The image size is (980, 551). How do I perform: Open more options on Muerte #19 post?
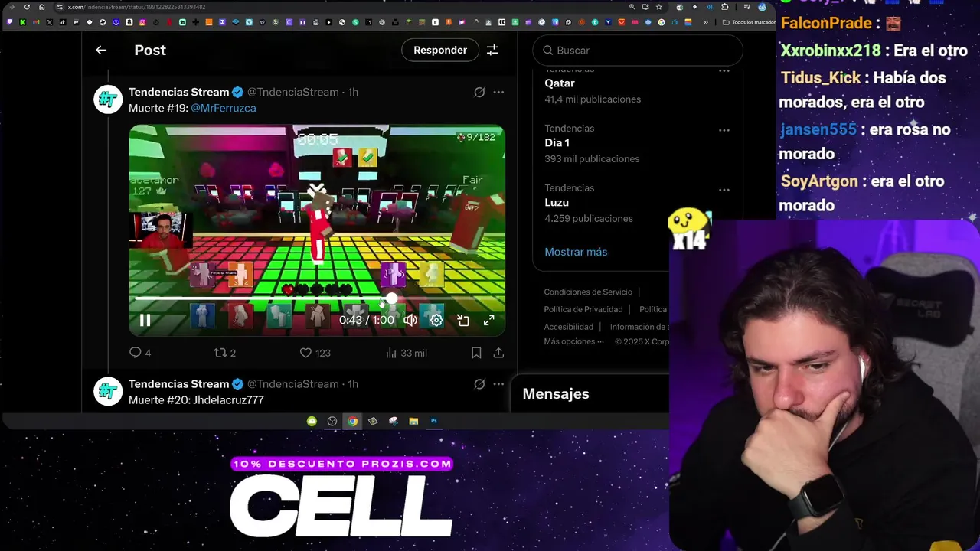pyautogui.click(x=498, y=92)
